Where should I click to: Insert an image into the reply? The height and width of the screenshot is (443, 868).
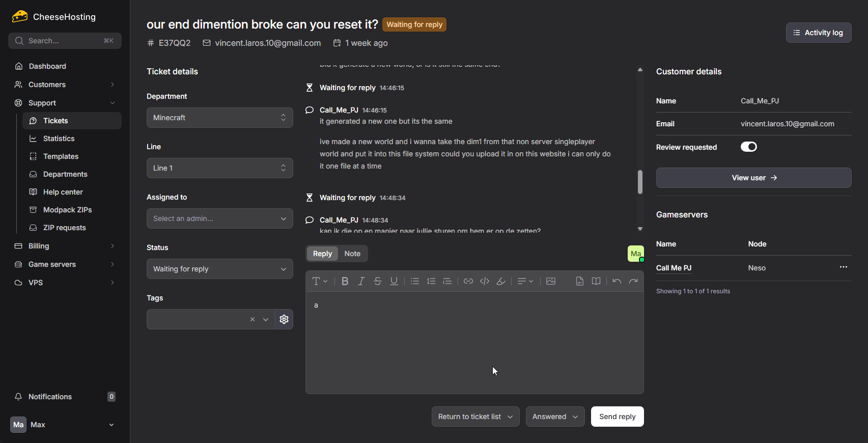pos(550,281)
